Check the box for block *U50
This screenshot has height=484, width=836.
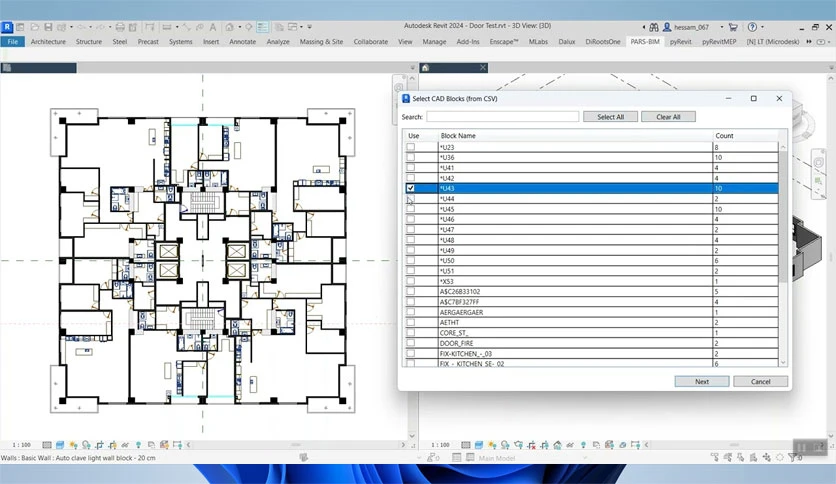click(411, 261)
